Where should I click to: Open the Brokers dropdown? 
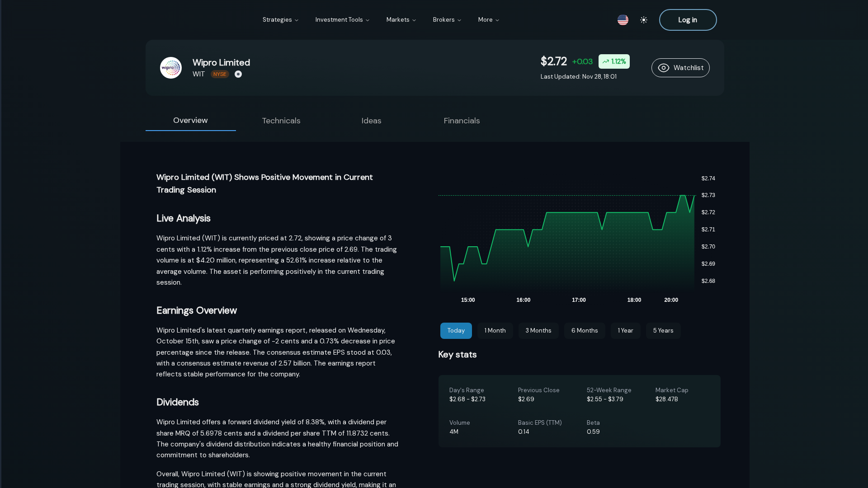pyautogui.click(x=447, y=20)
